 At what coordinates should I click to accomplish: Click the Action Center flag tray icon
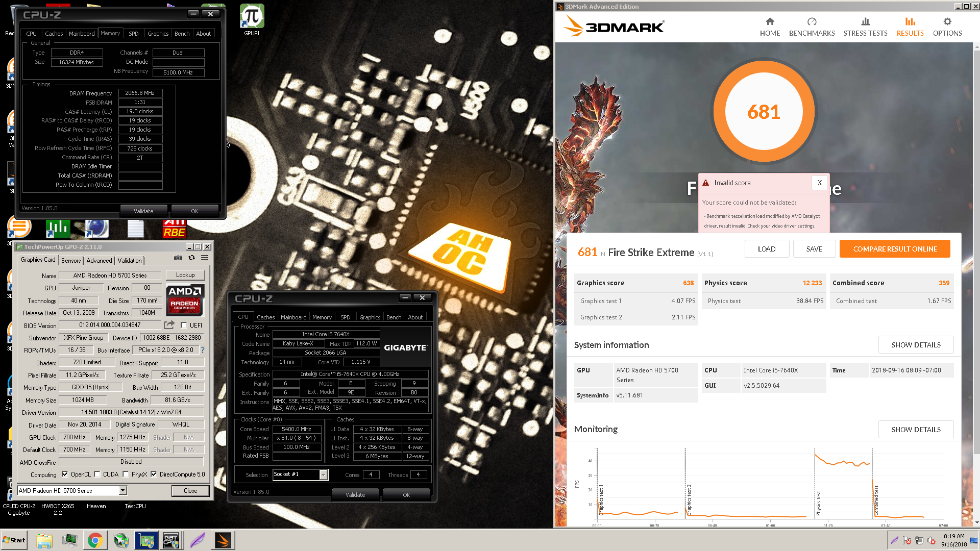click(x=907, y=541)
